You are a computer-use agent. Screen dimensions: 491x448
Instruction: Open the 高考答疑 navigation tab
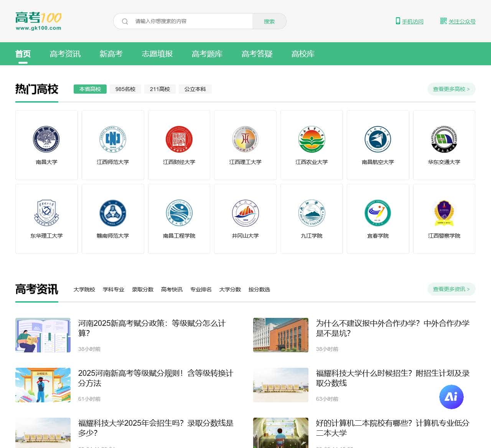[x=257, y=54]
